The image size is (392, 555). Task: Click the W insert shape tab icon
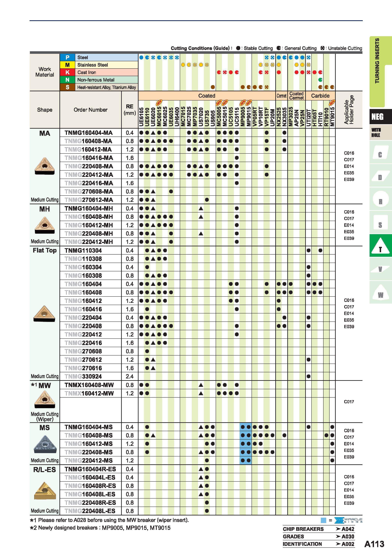[x=380, y=293]
